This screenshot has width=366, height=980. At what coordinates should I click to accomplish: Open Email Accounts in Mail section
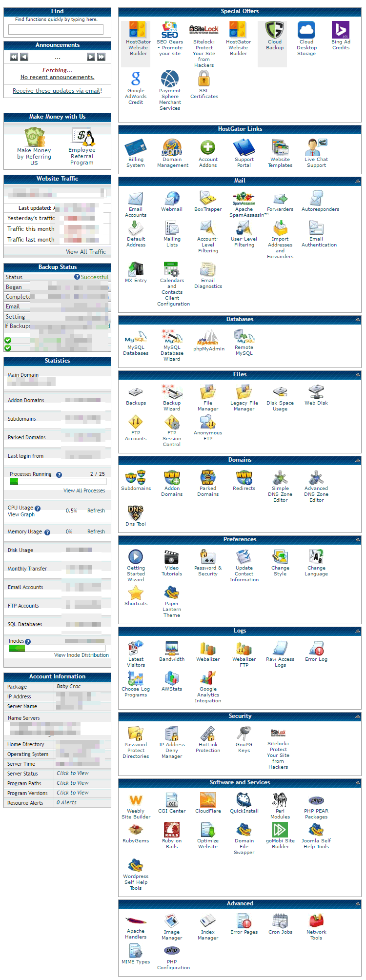136,204
